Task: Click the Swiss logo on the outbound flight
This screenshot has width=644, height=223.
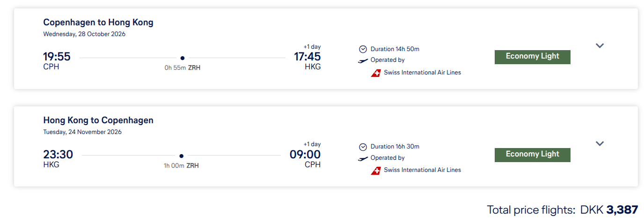Action: pos(375,73)
